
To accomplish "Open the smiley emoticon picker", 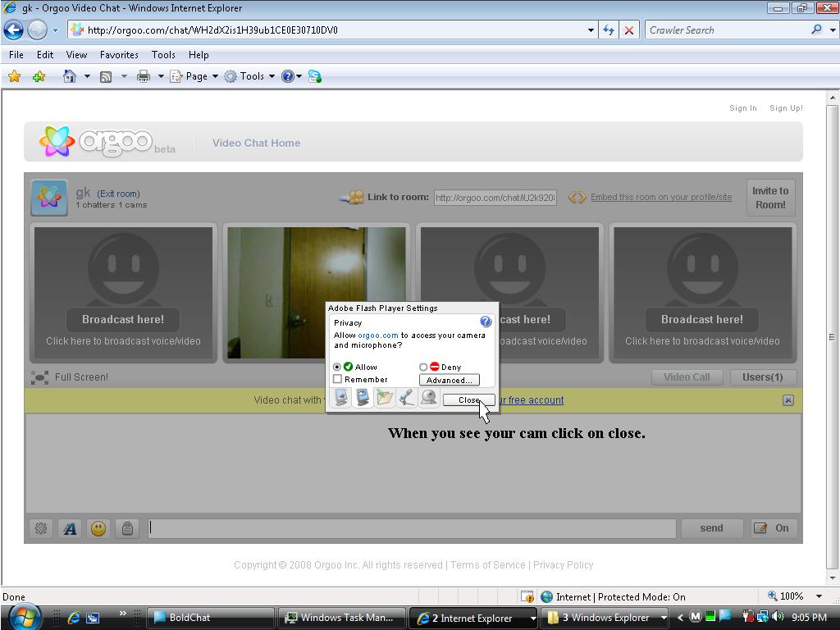I will coord(98,528).
